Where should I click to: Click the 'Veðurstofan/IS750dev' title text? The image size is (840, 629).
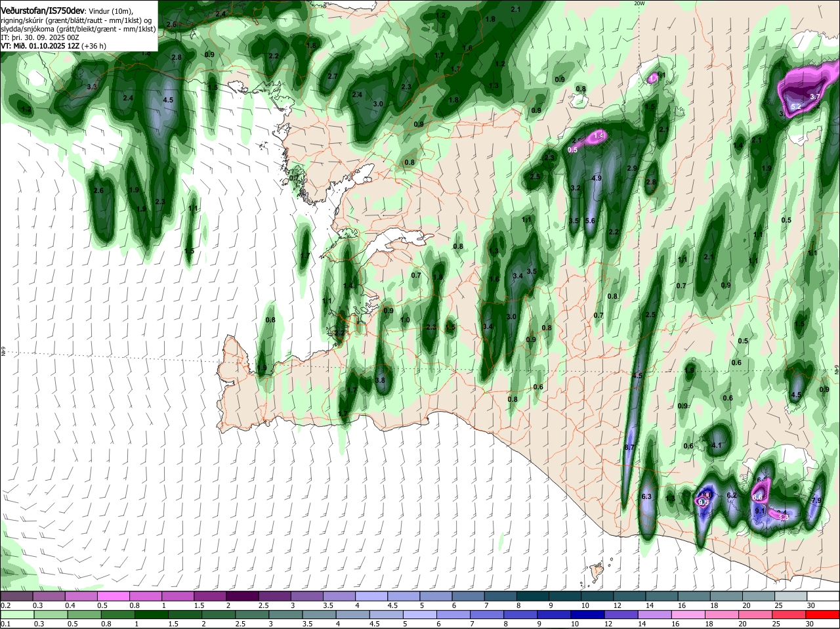[x=42, y=11]
